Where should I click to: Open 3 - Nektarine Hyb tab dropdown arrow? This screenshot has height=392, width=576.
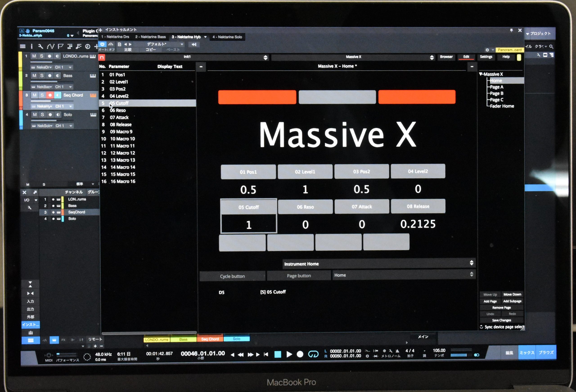[205, 37]
